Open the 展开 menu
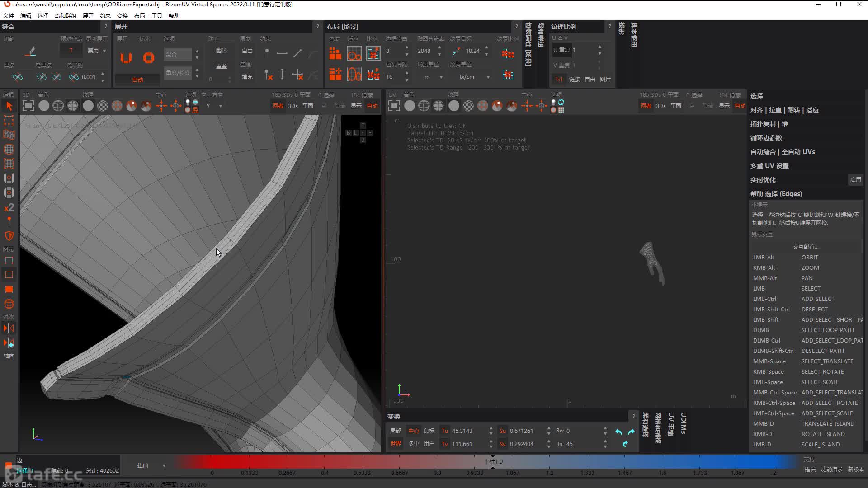Screen dimensions: 868x488 (x=88, y=15)
